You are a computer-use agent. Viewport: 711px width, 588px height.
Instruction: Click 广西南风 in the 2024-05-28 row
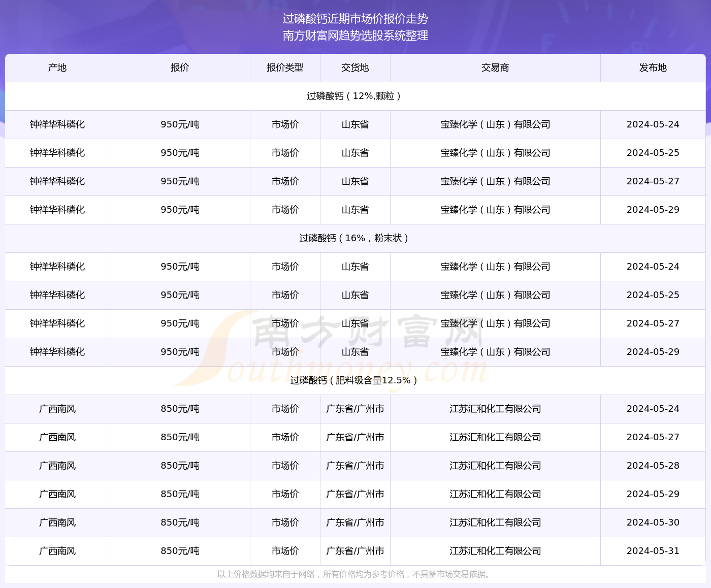pos(57,466)
